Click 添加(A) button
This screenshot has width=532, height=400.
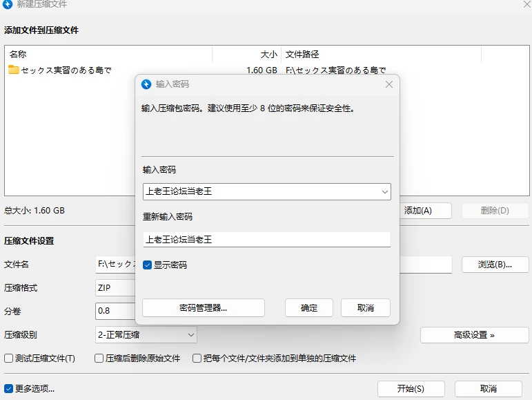click(426, 211)
